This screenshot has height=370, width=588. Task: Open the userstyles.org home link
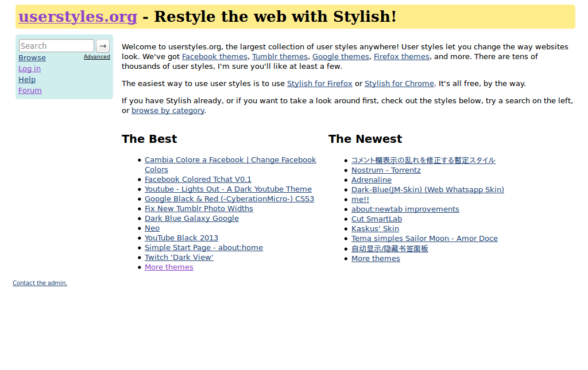(78, 17)
